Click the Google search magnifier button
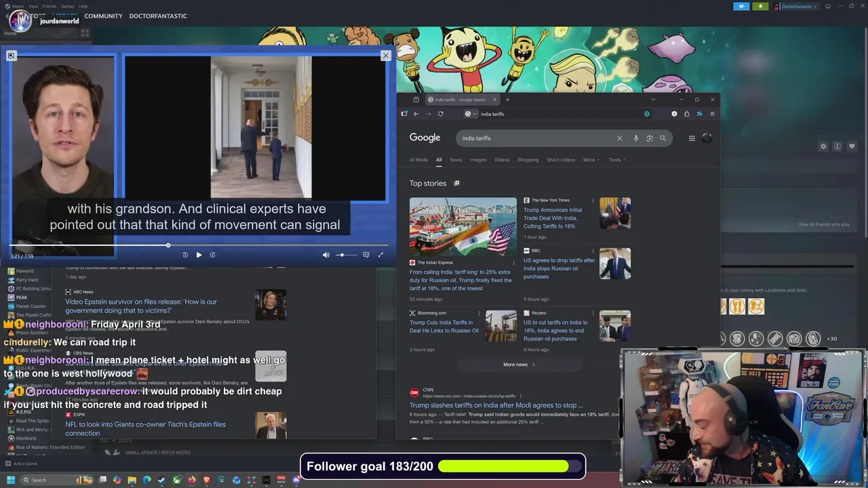The width and height of the screenshot is (868, 488). point(663,138)
